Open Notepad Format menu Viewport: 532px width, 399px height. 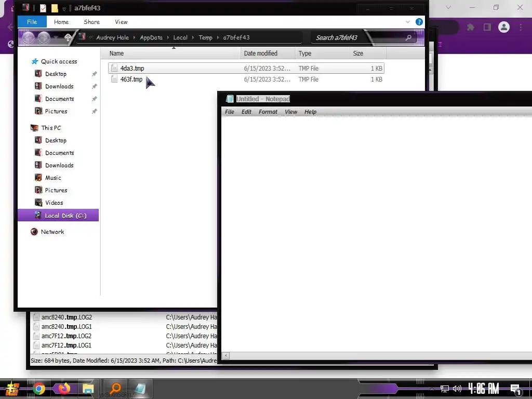pyautogui.click(x=268, y=112)
